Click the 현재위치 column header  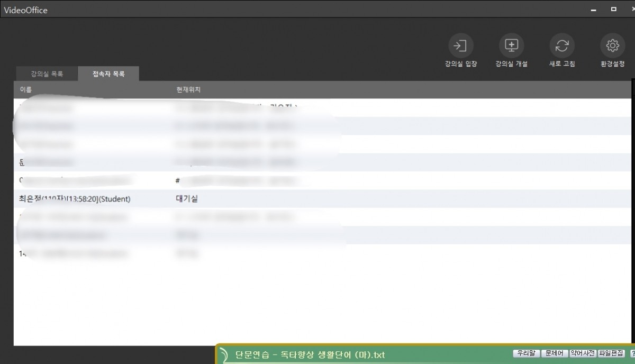tap(188, 90)
